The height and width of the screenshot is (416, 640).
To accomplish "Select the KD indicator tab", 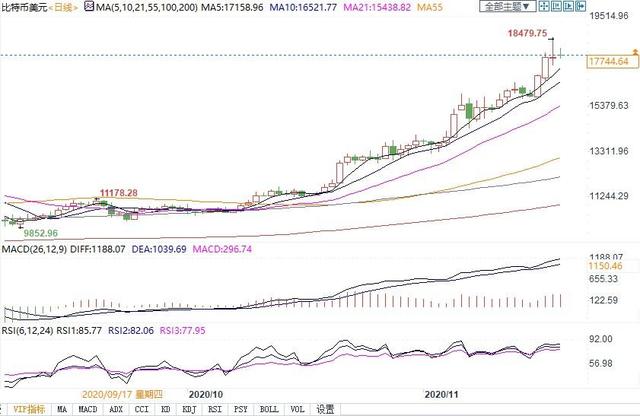I will click(x=165, y=409).
